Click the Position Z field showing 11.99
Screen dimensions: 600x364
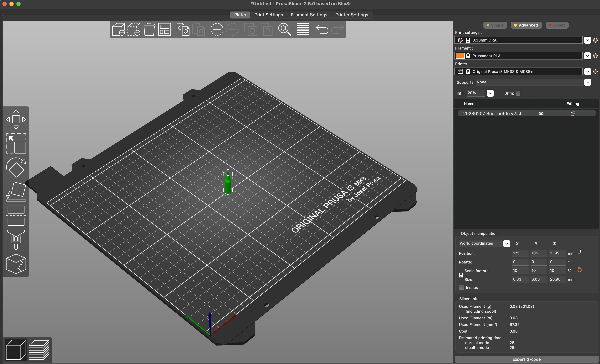557,253
